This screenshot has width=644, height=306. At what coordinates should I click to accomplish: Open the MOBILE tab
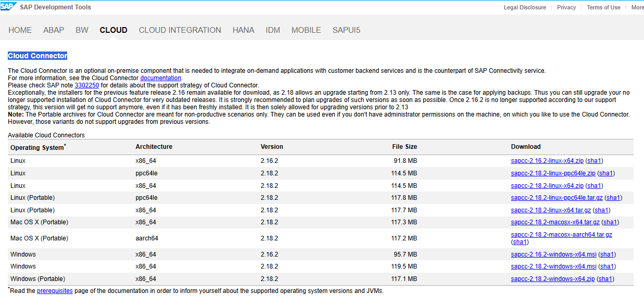click(x=306, y=30)
